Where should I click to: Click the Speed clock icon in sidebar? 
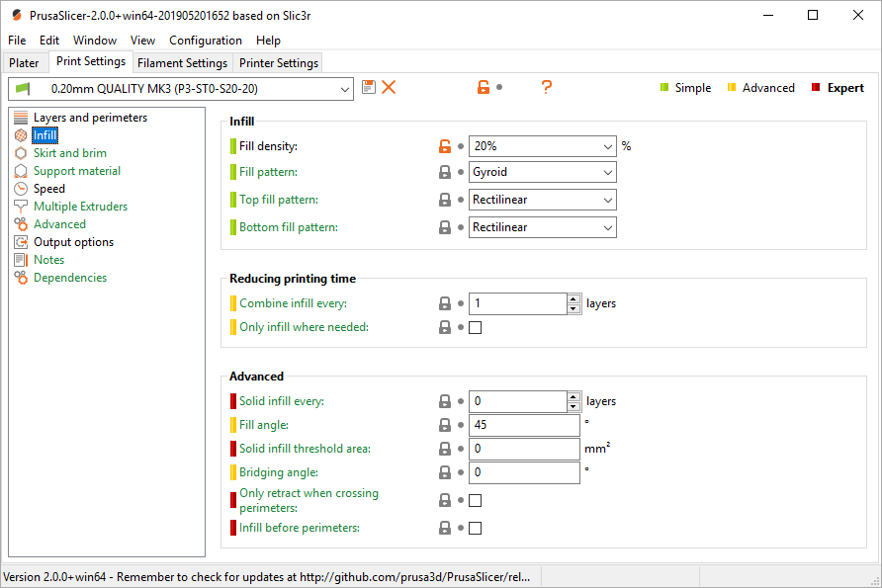coord(21,189)
